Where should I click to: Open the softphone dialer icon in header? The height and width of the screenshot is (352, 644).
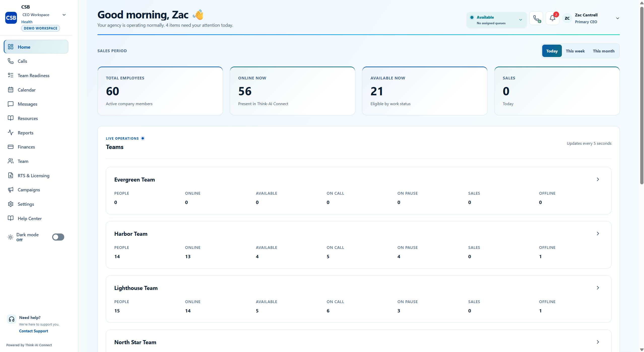(536, 18)
